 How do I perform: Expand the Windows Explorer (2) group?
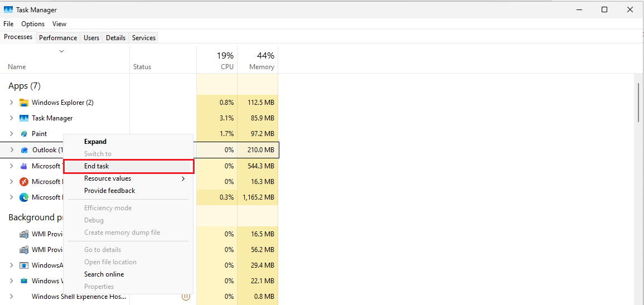point(12,103)
